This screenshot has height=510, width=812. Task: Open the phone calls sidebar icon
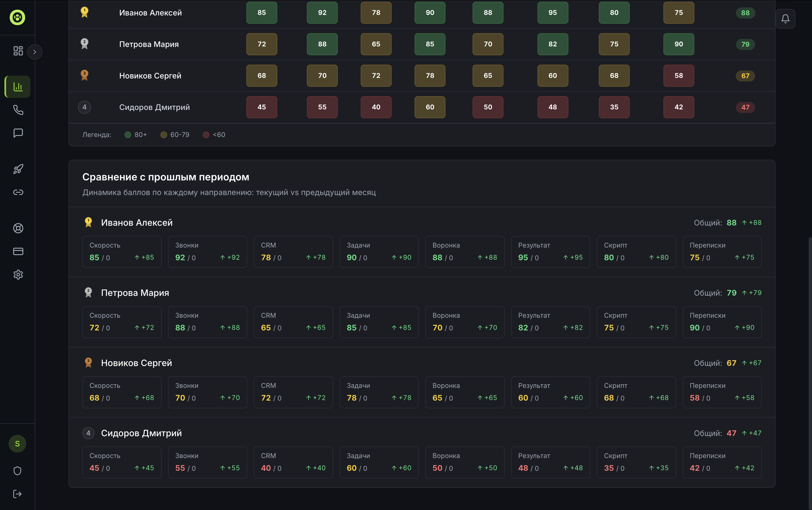[x=18, y=110]
